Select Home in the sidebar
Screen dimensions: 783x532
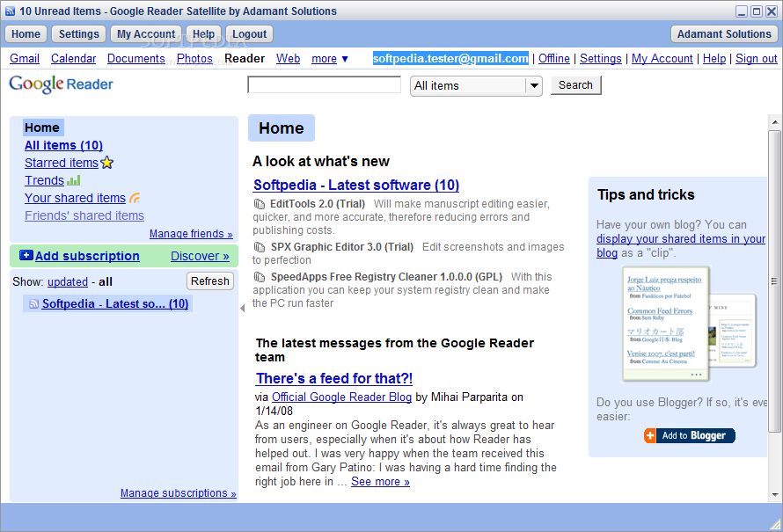[x=42, y=128]
